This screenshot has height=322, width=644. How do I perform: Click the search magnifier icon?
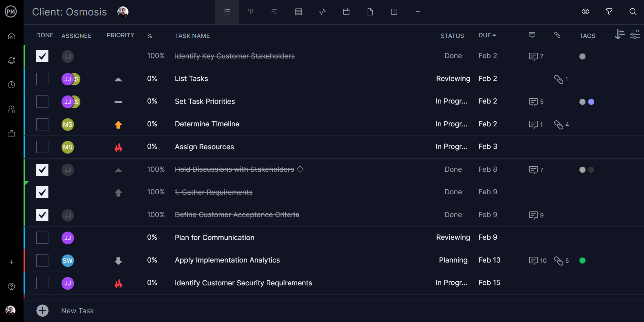click(x=633, y=12)
